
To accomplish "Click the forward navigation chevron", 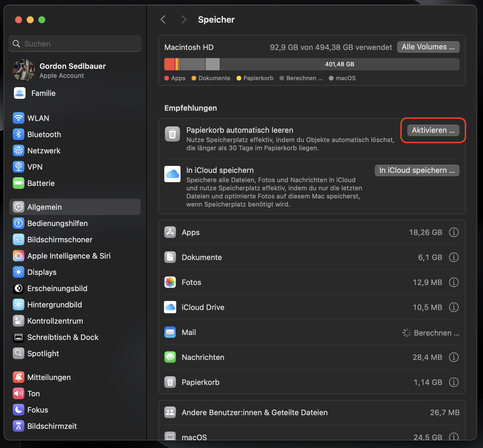I will tap(184, 19).
